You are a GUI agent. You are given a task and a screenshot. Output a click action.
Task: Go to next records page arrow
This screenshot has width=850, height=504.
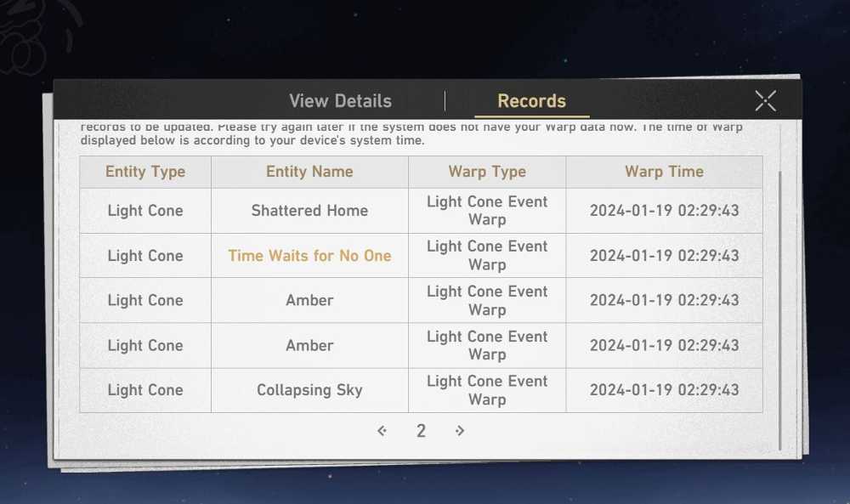point(460,431)
